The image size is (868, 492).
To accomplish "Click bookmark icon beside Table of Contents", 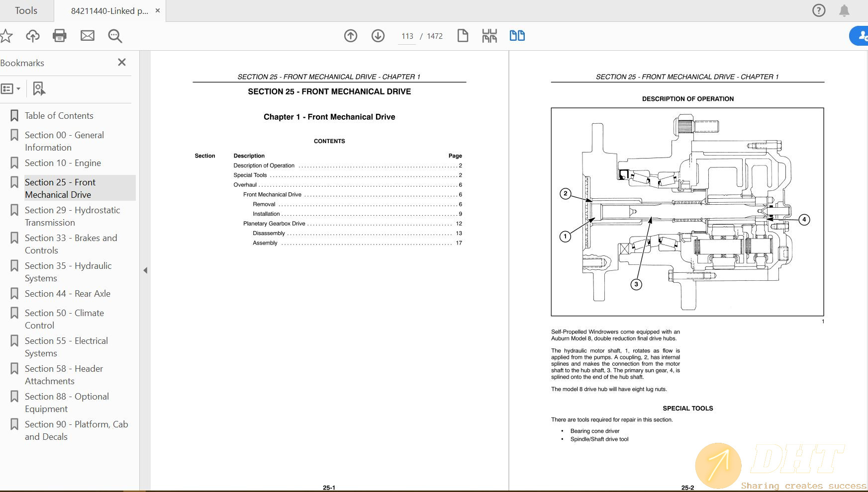I will [14, 116].
